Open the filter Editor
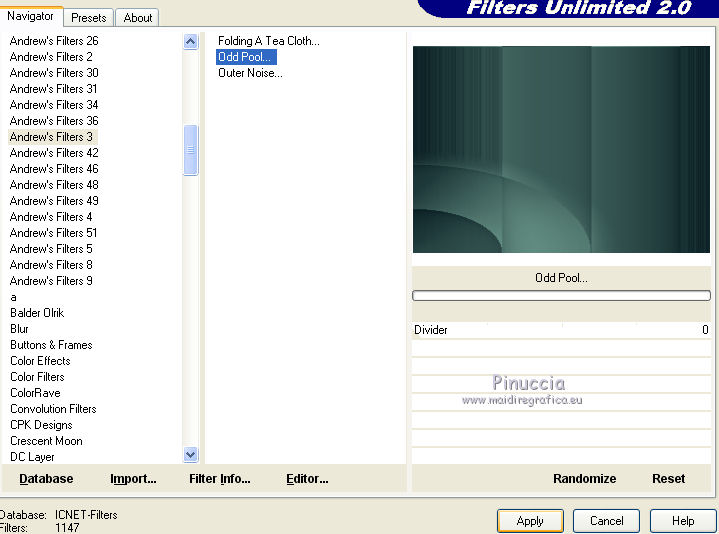The width and height of the screenshot is (719, 534). coord(307,479)
